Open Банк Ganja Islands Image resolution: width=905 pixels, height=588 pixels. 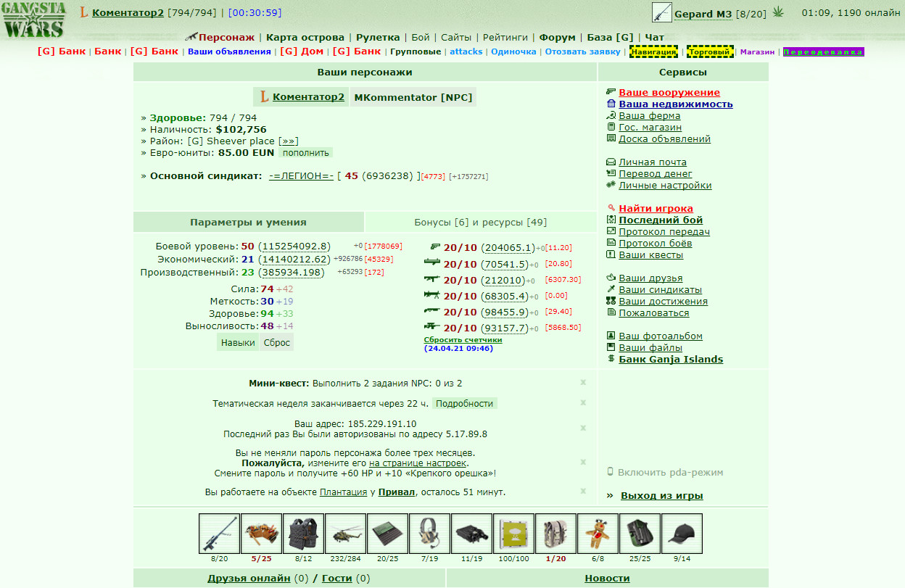[x=671, y=359]
